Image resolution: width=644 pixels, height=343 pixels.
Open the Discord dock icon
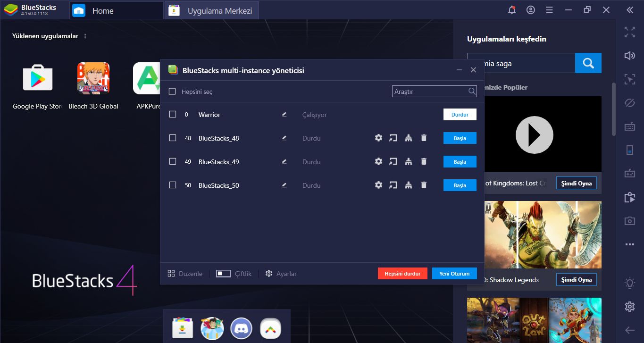tap(241, 328)
